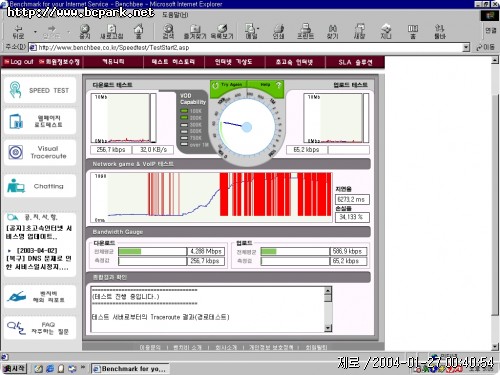Image resolution: width=500 pixels, height=375 pixels.
Task: Open 웹페이지 로드테스트 sidebar item
Action: click(40, 121)
